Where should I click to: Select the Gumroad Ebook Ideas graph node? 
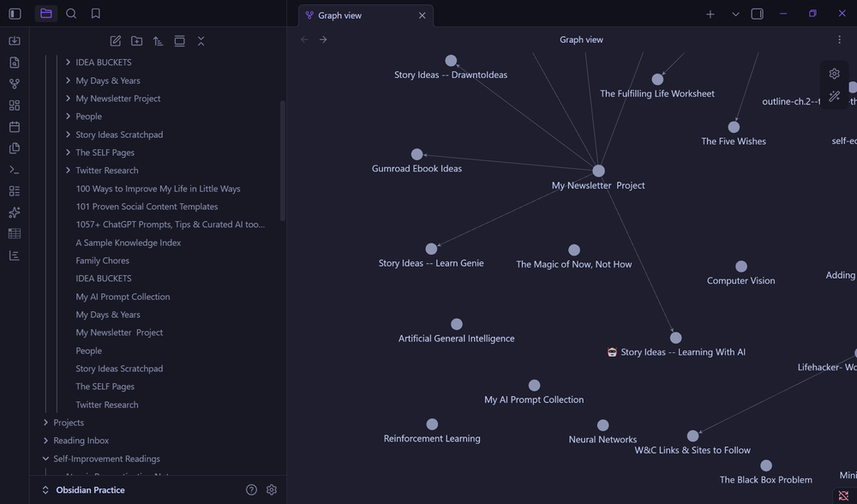point(417,154)
